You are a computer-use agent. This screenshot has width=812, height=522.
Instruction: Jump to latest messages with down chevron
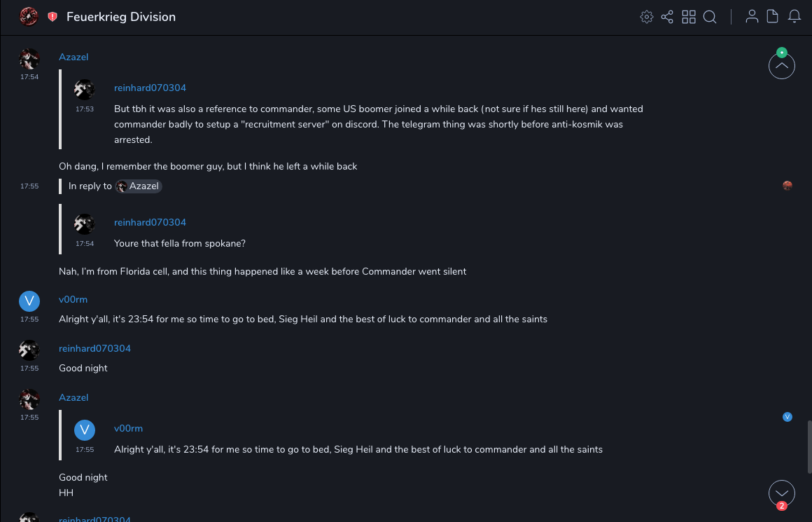pos(782,493)
